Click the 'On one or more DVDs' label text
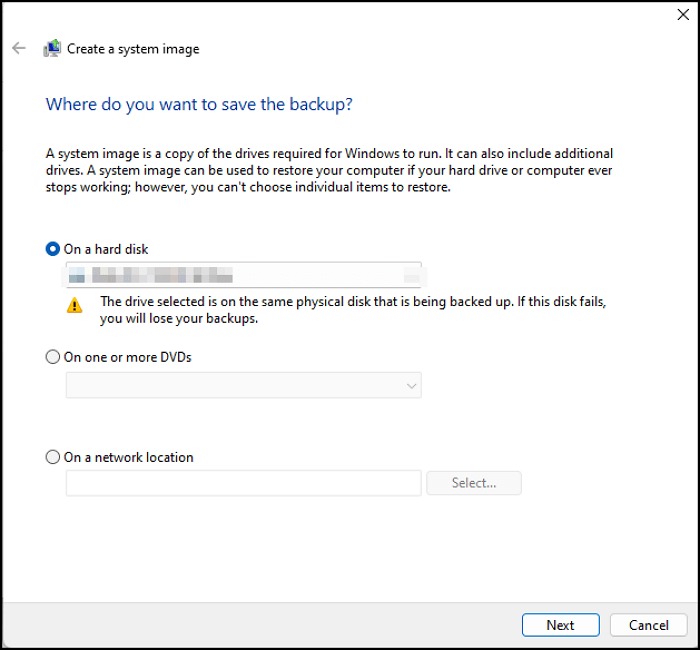700x650 pixels. click(x=127, y=357)
